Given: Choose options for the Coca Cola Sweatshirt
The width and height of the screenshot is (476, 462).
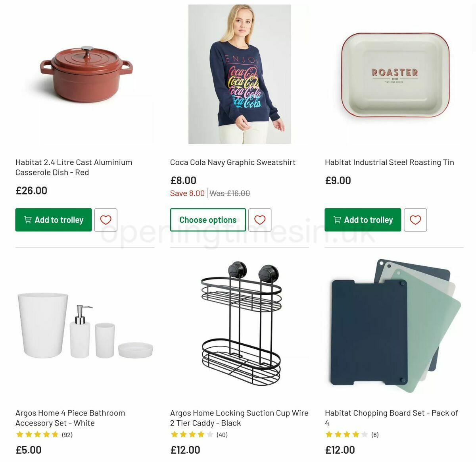Looking at the screenshot, I should 208,219.
